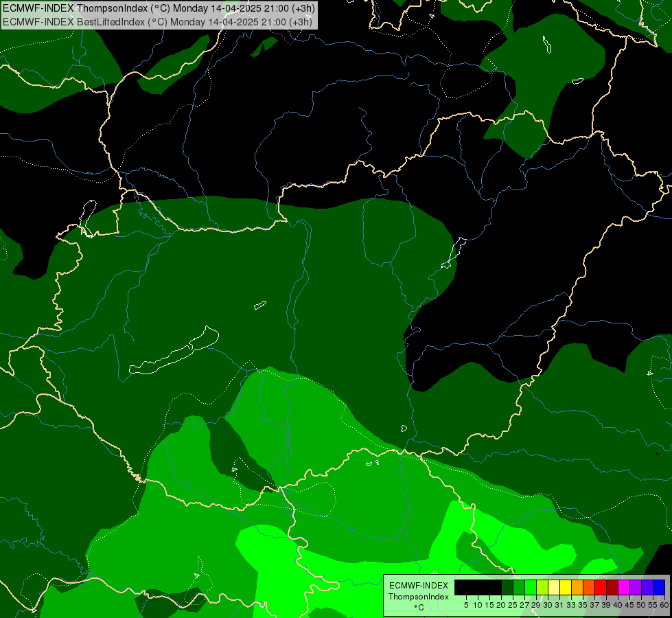Click the bright green 27-29 legend swatch
The image size is (672, 618).
coord(531,587)
